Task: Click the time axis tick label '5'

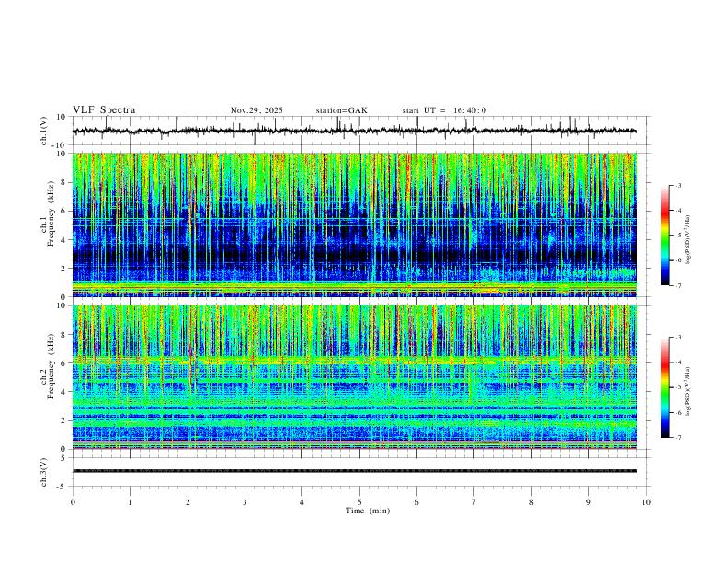Action: tap(359, 502)
